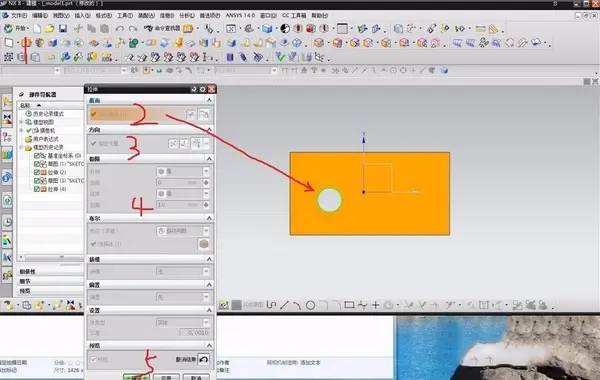Click the end distance field showing 10
Image resolution: width=600 pixels, height=380 pixels.
pos(179,205)
